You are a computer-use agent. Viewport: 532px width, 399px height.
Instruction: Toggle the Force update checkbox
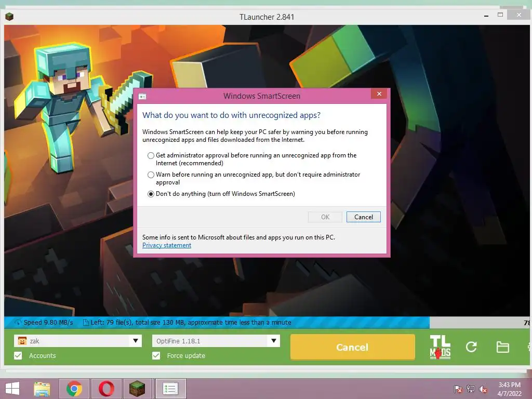coord(156,355)
